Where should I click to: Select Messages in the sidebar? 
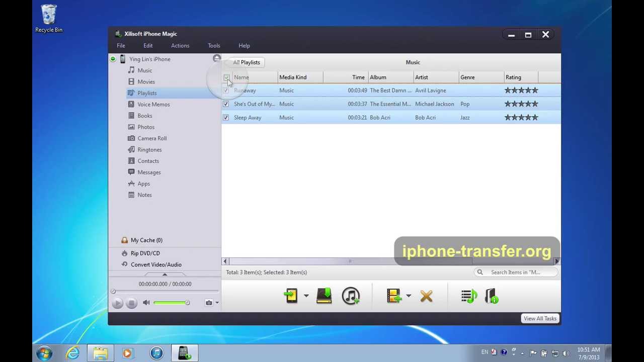149,172
